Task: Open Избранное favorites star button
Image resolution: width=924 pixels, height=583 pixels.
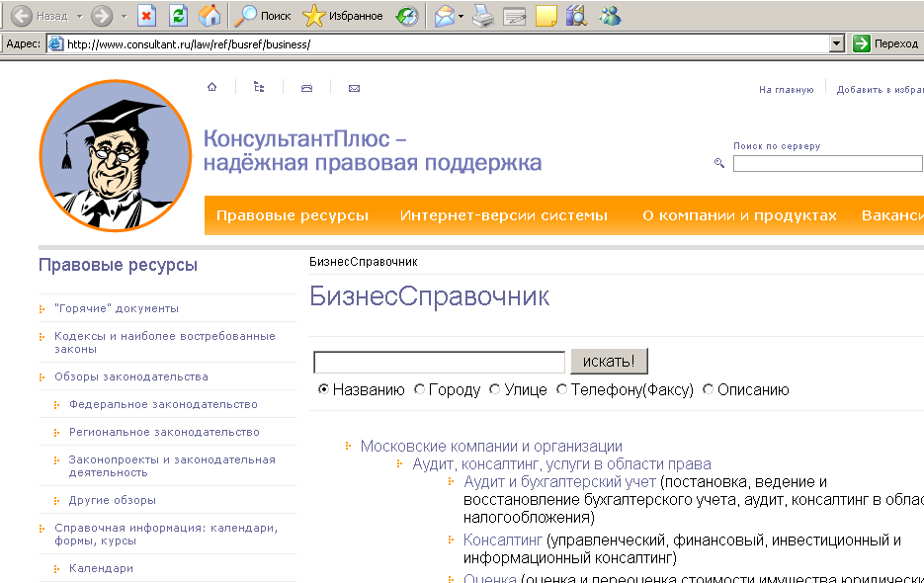Action: coord(343,16)
